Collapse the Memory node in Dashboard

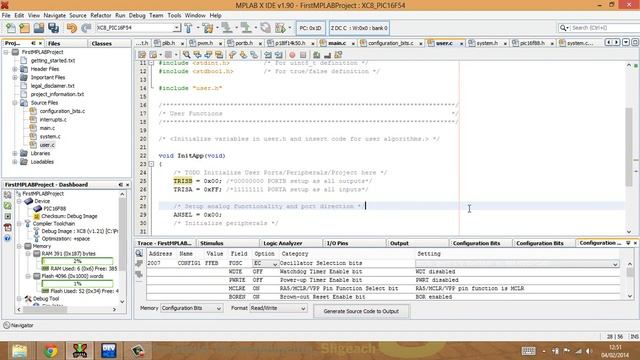tap(19, 246)
